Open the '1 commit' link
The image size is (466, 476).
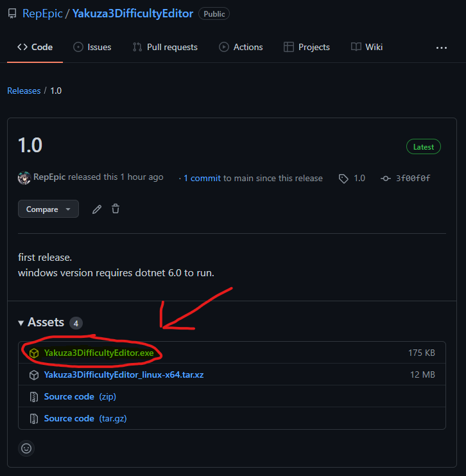pos(202,178)
